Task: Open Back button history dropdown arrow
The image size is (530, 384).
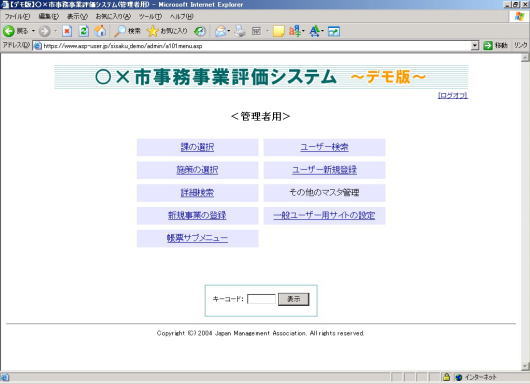Action: coord(33,31)
